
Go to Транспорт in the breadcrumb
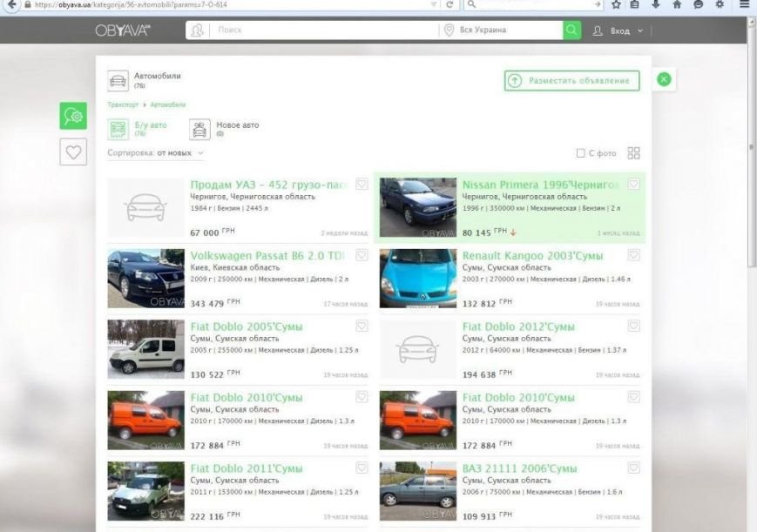(x=123, y=104)
